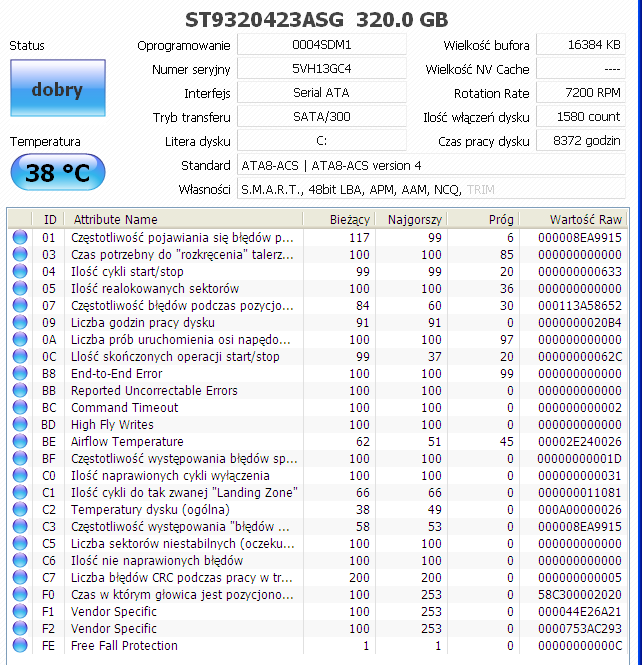Select 'Liczba godzin pracy dysku' attribute name
Screen dimensions: 642x665
142,322
